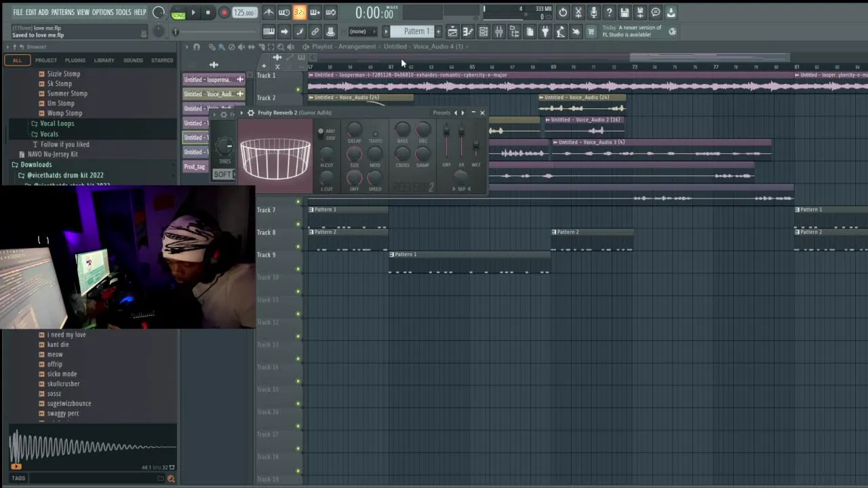
Task: Open the (none) snap selector dropdown
Action: click(x=361, y=31)
